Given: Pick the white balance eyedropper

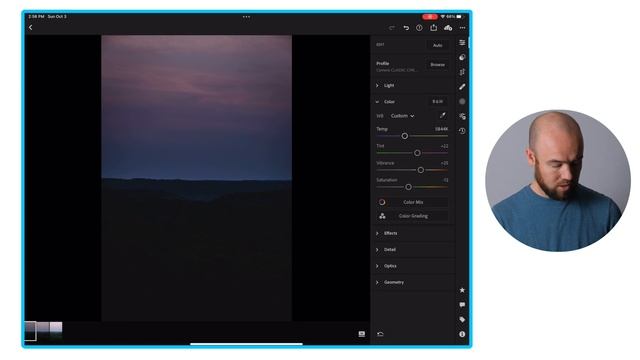Looking at the screenshot, I should (x=442, y=116).
